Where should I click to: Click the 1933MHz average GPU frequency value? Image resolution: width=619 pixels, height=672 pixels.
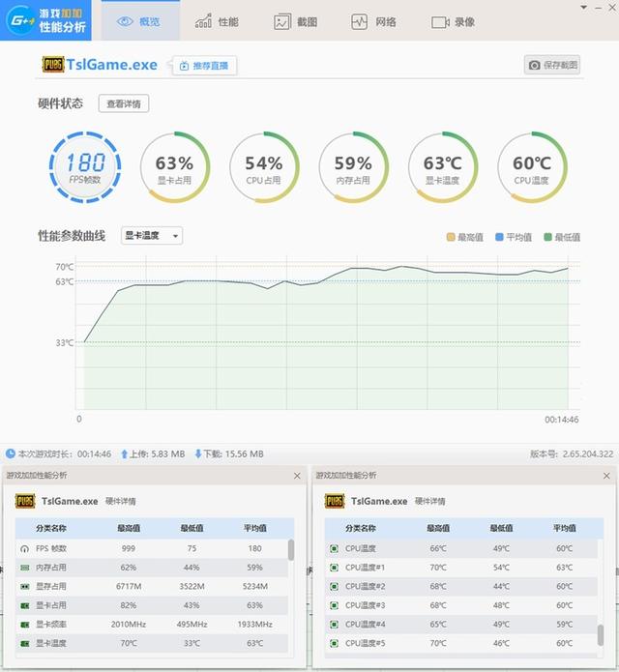(255, 625)
